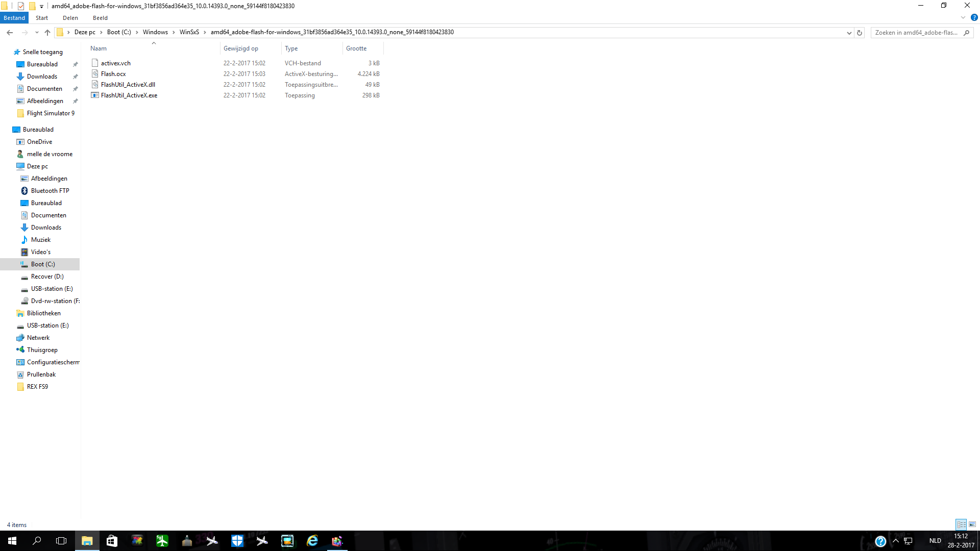This screenshot has width=980, height=551.
Task: Expand the ribbon with the chevron
Action: [x=963, y=17]
